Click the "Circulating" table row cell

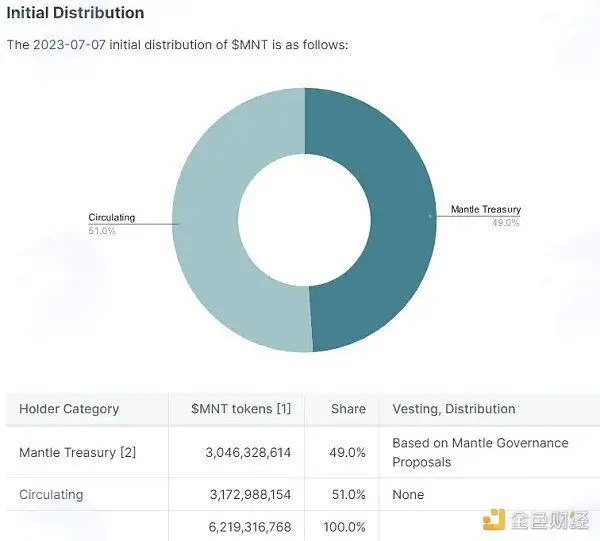(51, 494)
